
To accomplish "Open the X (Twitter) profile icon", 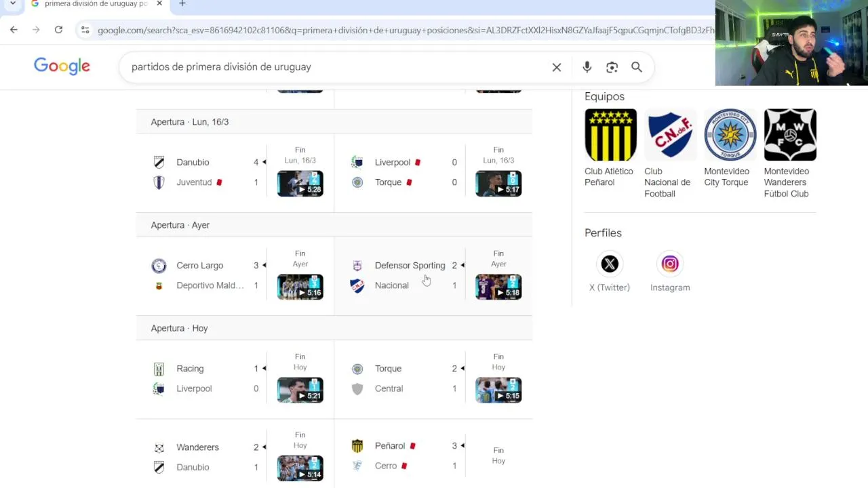I will click(610, 264).
